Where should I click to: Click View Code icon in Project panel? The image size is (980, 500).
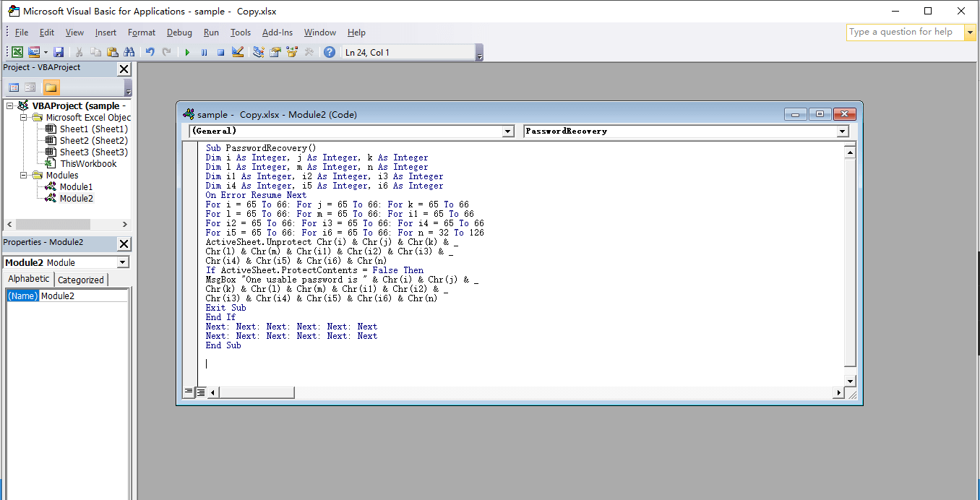click(14, 87)
